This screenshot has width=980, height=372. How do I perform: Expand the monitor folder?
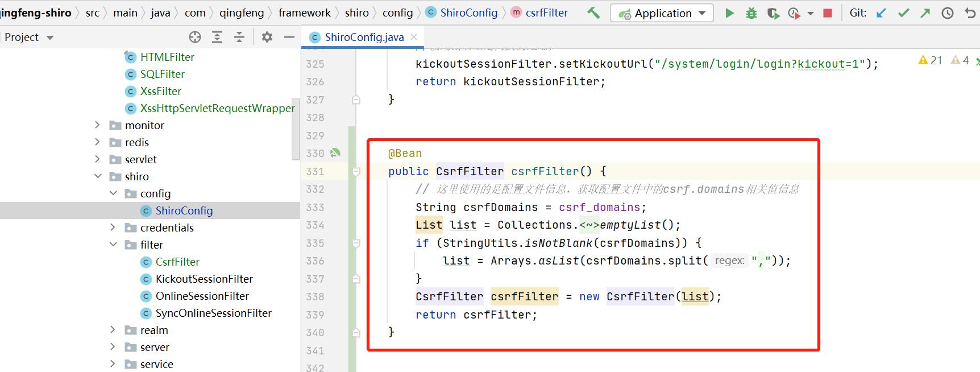click(97, 125)
